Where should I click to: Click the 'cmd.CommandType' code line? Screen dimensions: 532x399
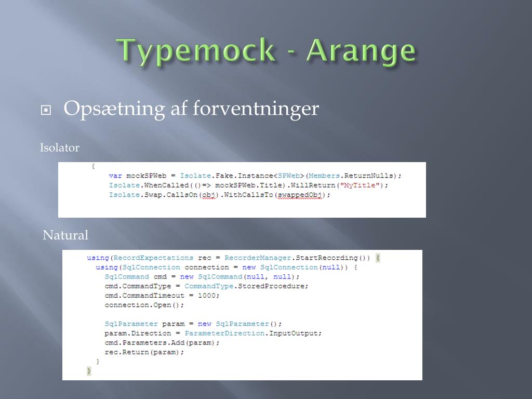pos(206,286)
